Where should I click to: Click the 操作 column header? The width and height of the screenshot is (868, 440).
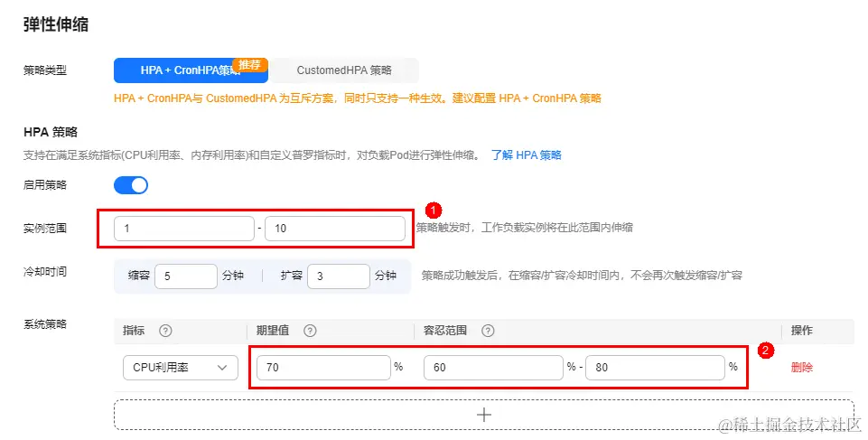pyautogui.click(x=801, y=331)
